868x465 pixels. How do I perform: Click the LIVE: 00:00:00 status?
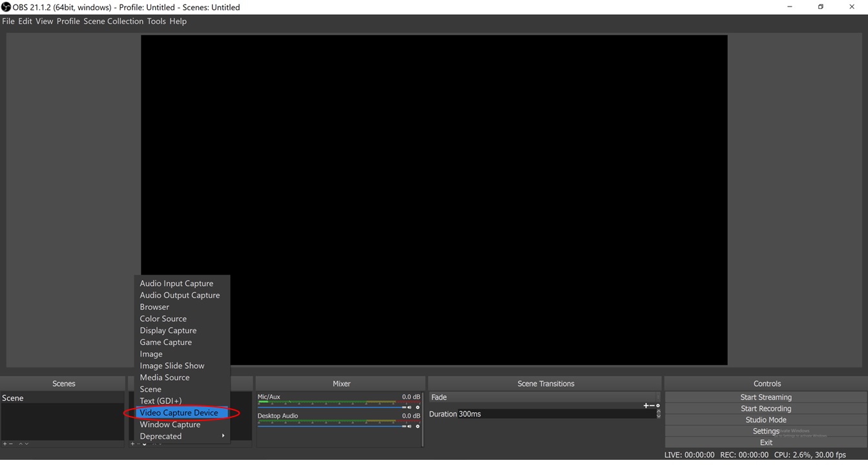point(689,455)
